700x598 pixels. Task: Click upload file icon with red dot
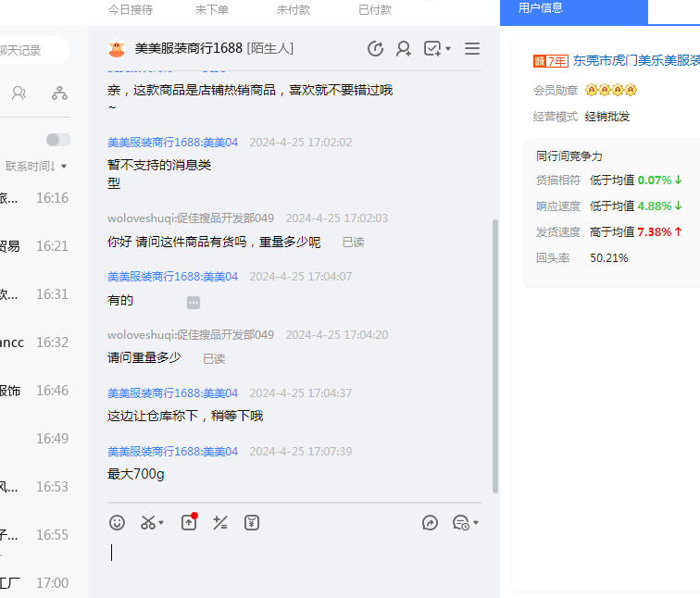pyautogui.click(x=189, y=523)
